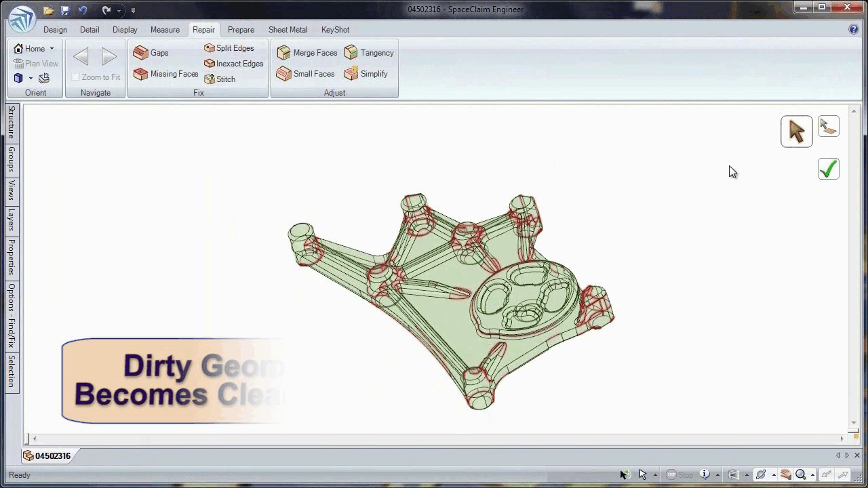The image size is (868, 488).
Task: Open the KeyShot ribbon tab
Action: [x=335, y=30]
